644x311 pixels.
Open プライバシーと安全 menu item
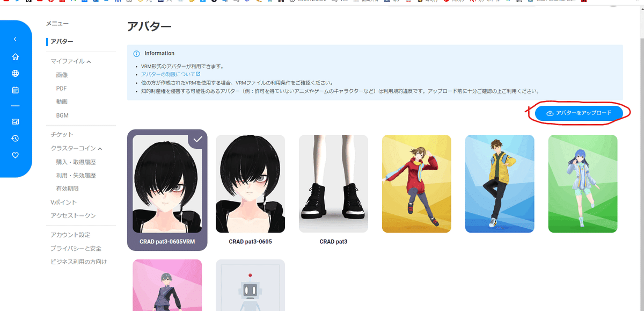point(76,249)
